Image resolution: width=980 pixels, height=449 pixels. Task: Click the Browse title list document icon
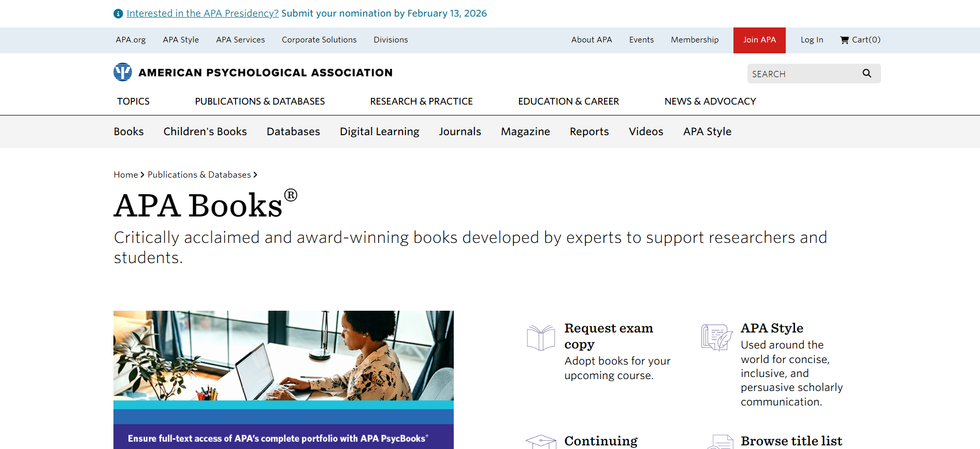tap(720, 442)
